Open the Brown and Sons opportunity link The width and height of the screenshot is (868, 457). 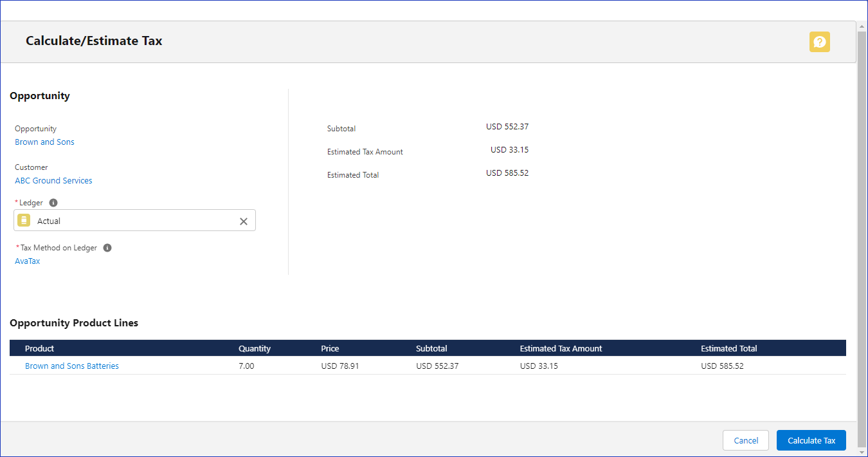(x=44, y=142)
